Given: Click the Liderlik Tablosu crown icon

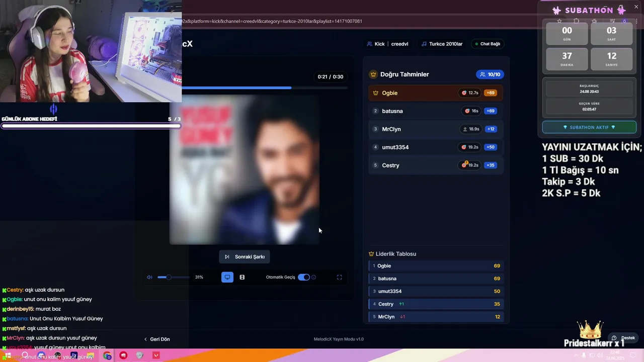Looking at the screenshot, I should tap(371, 254).
